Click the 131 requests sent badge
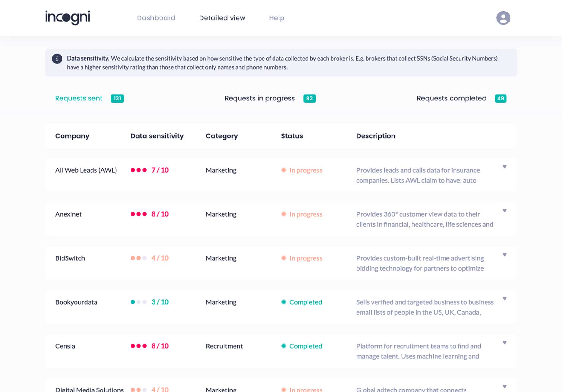Image resolution: width=562 pixels, height=392 pixels. 117,99
